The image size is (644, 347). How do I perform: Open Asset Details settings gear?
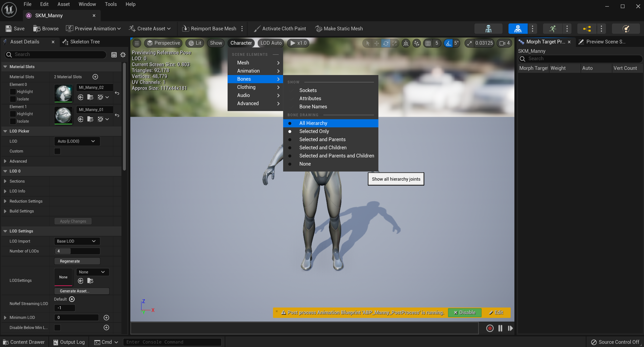click(123, 55)
